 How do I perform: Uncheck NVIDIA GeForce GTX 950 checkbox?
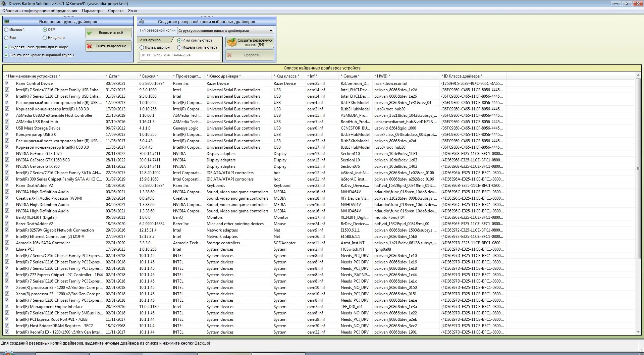coord(7,166)
